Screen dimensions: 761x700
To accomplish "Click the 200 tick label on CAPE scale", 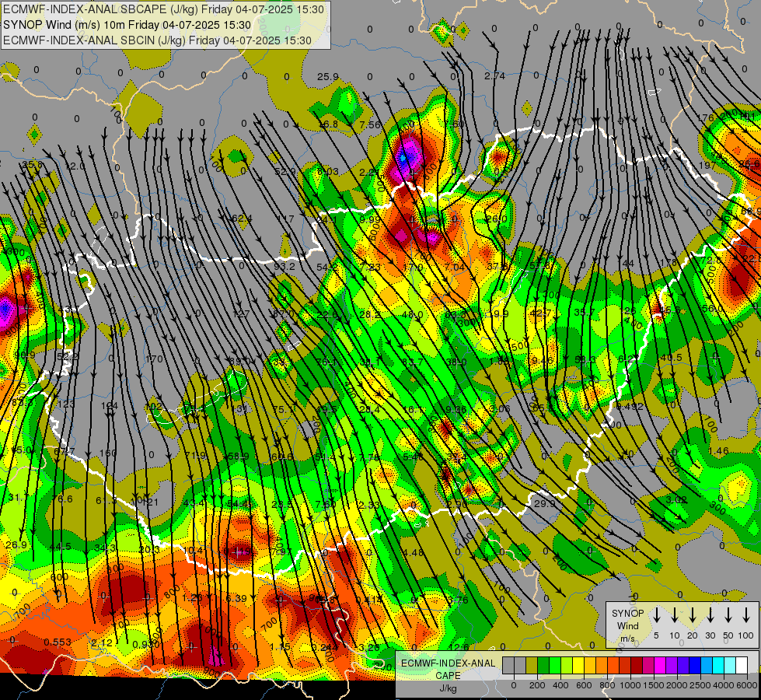I will (x=537, y=685).
